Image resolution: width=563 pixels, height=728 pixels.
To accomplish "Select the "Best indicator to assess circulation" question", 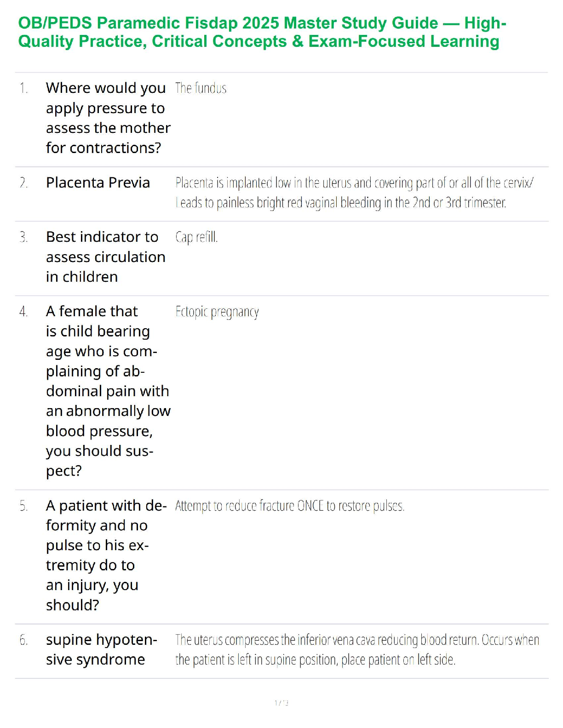I will pos(105,256).
